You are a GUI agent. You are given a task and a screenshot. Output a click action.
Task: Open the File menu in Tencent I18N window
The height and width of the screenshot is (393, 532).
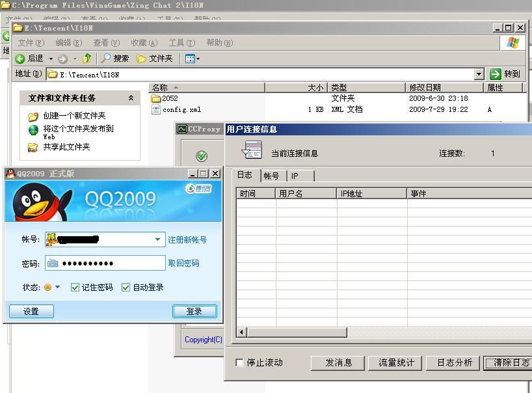pyautogui.click(x=31, y=43)
